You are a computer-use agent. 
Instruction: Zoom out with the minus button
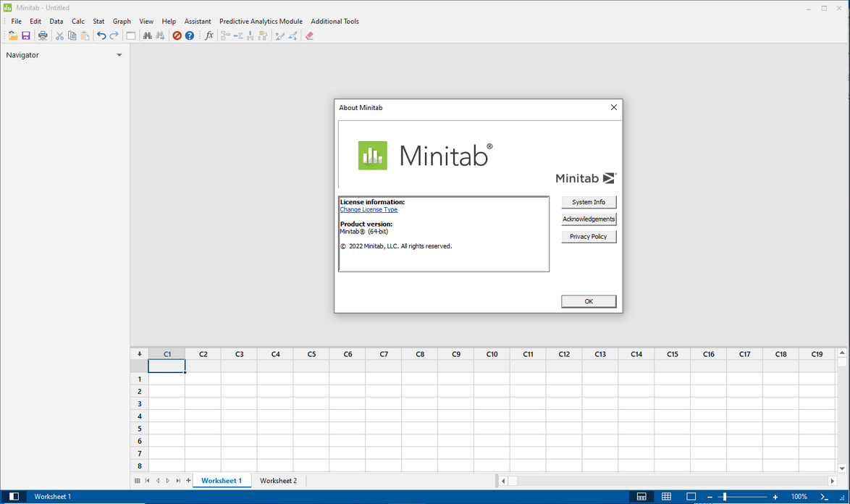[x=710, y=497]
